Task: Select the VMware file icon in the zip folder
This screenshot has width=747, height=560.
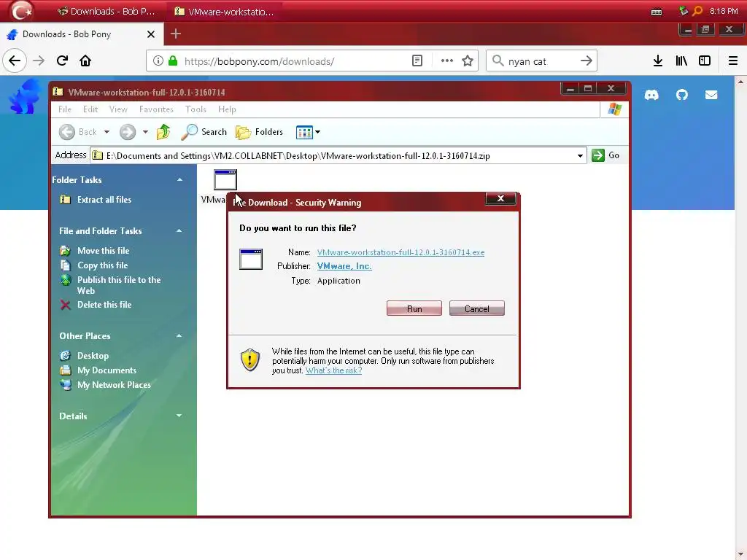Action: pyautogui.click(x=225, y=179)
